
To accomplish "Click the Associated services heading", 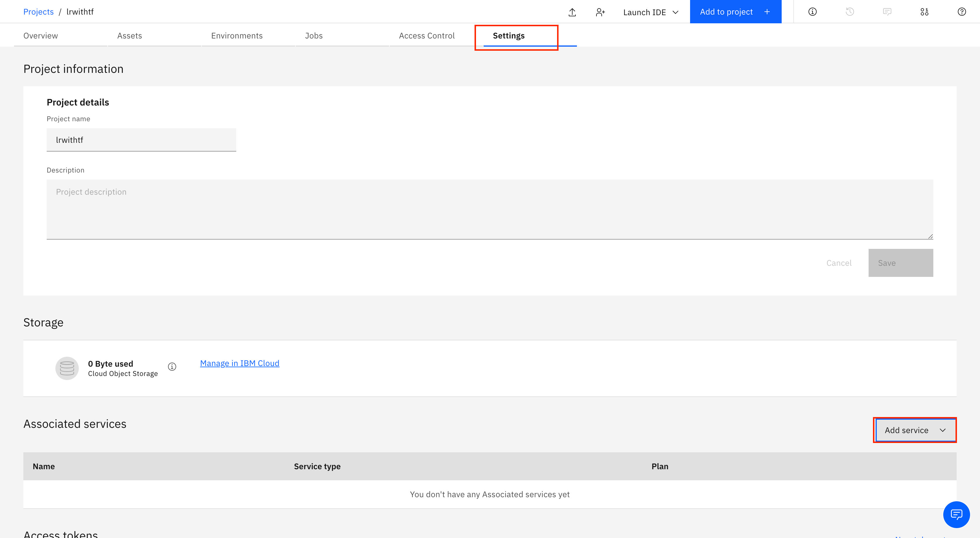I will click(x=75, y=424).
